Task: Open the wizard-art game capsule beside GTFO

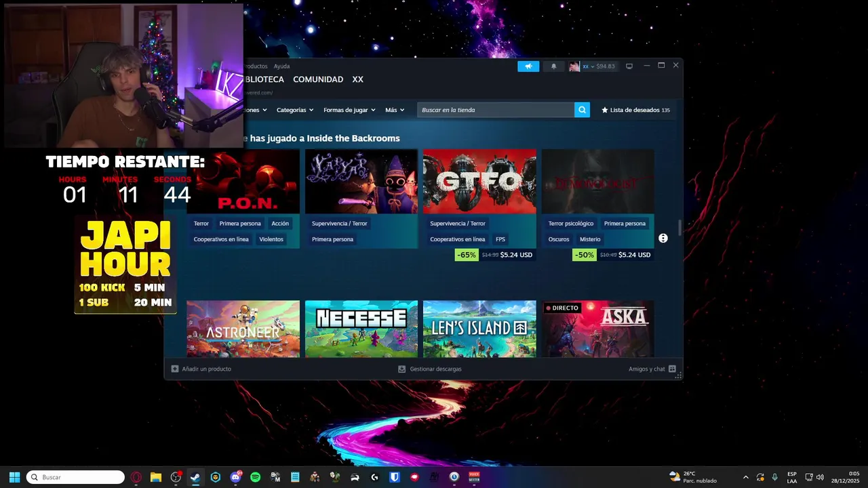Action: pyautogui.click(x=361, y=182)
